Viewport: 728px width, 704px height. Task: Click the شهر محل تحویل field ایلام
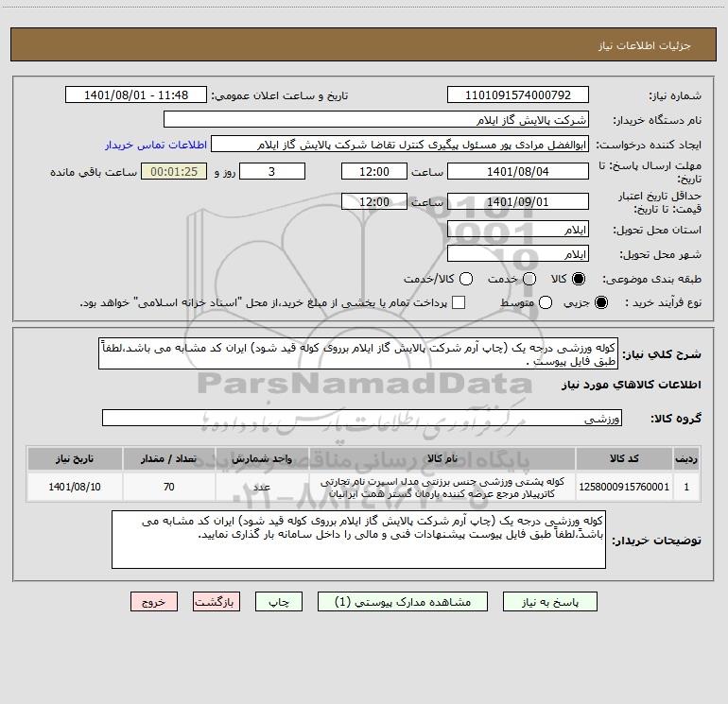[518, 254]
